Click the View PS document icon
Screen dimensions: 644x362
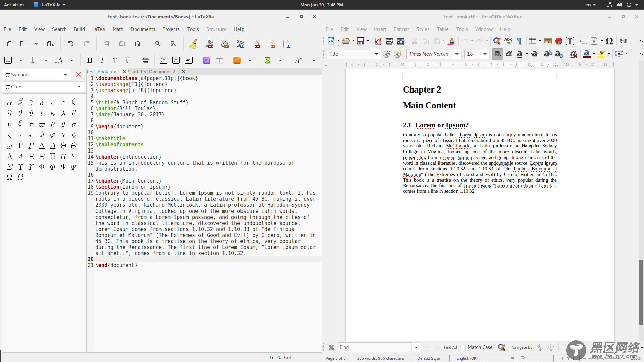pyautogui.click(x=287, y=44)
